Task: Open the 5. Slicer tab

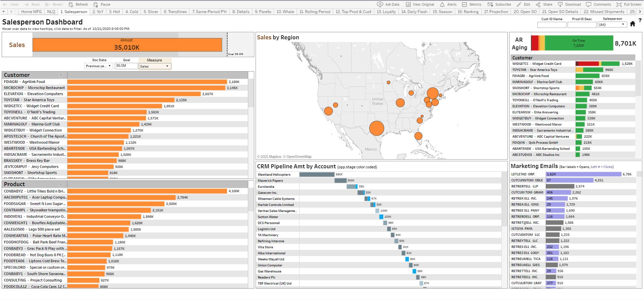Action: [x=151, y=11]
